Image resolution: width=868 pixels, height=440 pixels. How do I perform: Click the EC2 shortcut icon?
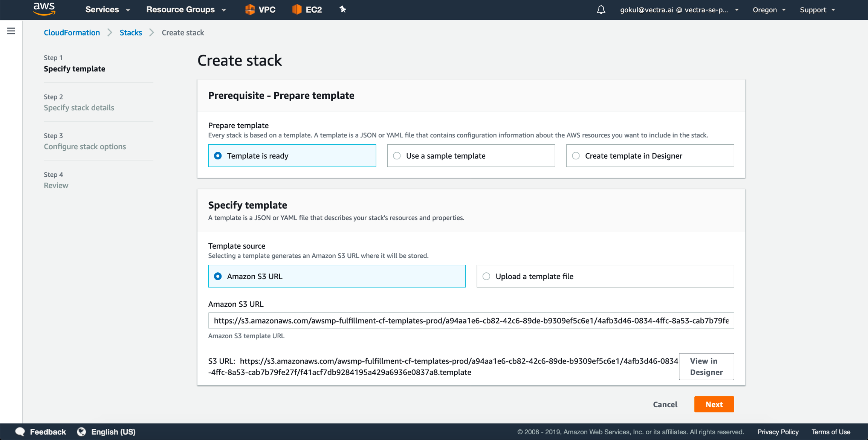(x=297, y=9)
